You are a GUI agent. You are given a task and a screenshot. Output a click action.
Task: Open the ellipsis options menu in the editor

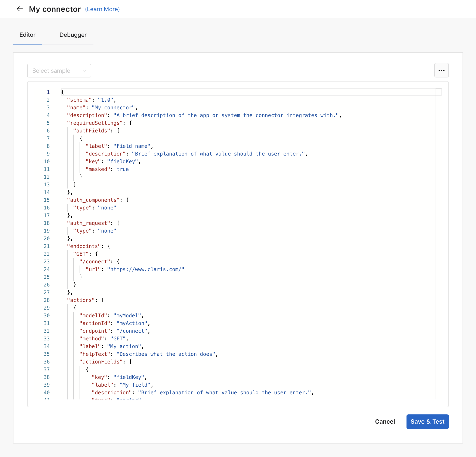click(x=442, y=70)
